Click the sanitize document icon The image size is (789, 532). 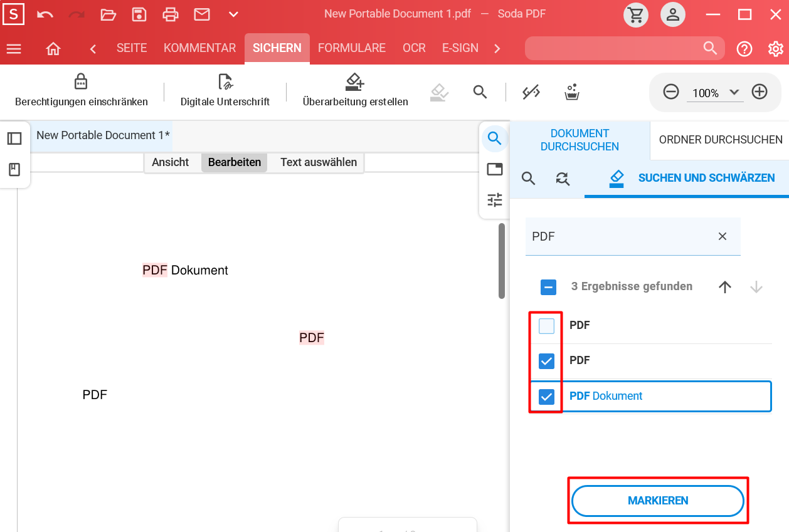tap(571, 92)
